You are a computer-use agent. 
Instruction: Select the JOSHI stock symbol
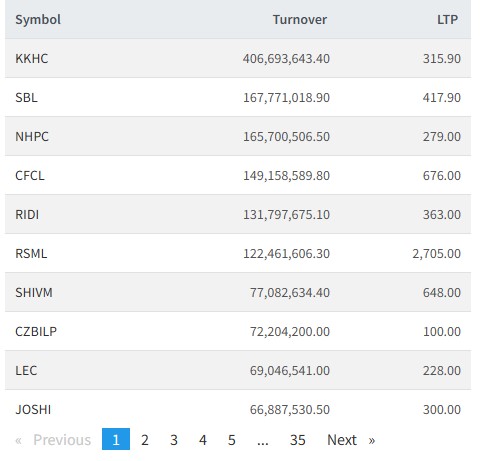[33, 409]
